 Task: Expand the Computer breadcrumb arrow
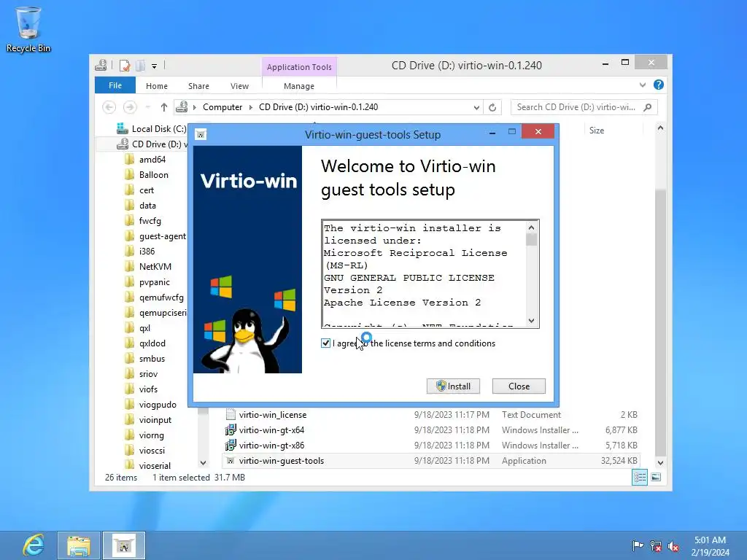coord(251,107)
